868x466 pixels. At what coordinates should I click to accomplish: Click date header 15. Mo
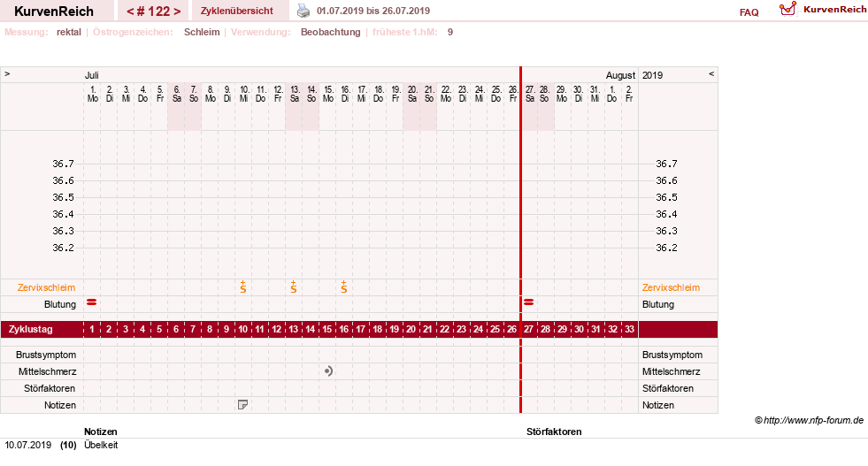coord(328,94)
